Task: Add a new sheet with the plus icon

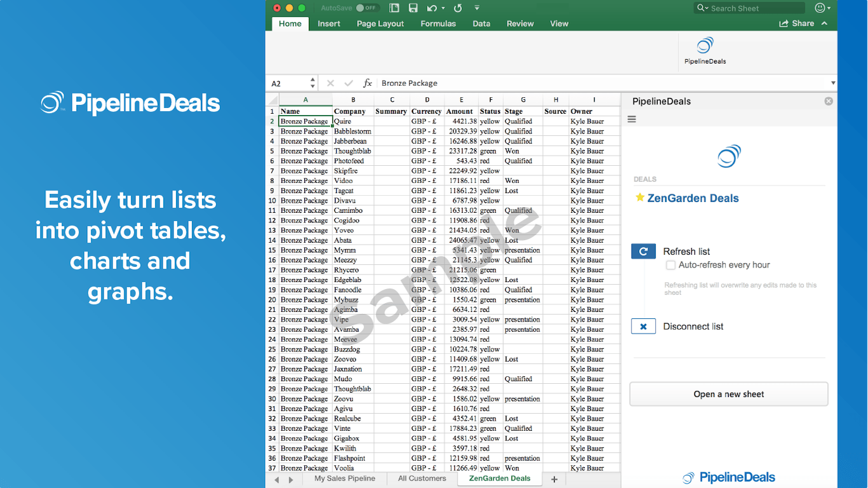Action: (x=554, y=480)
